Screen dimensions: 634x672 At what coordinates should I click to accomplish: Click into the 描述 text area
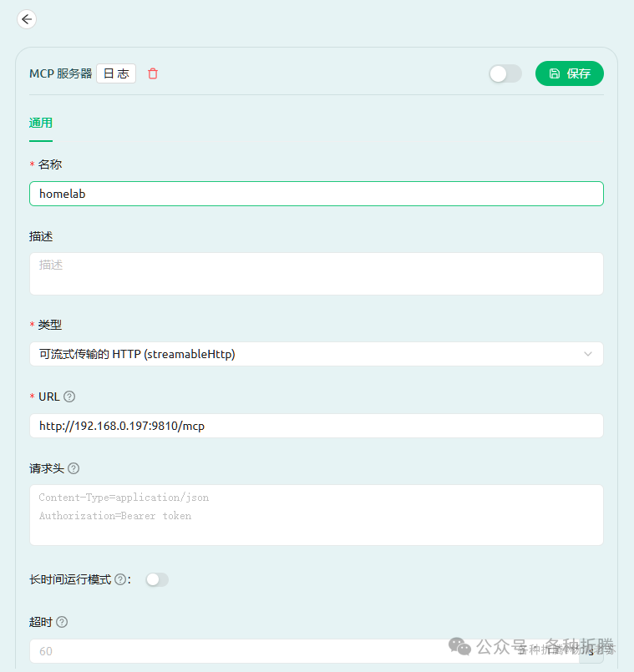[317, 274]
